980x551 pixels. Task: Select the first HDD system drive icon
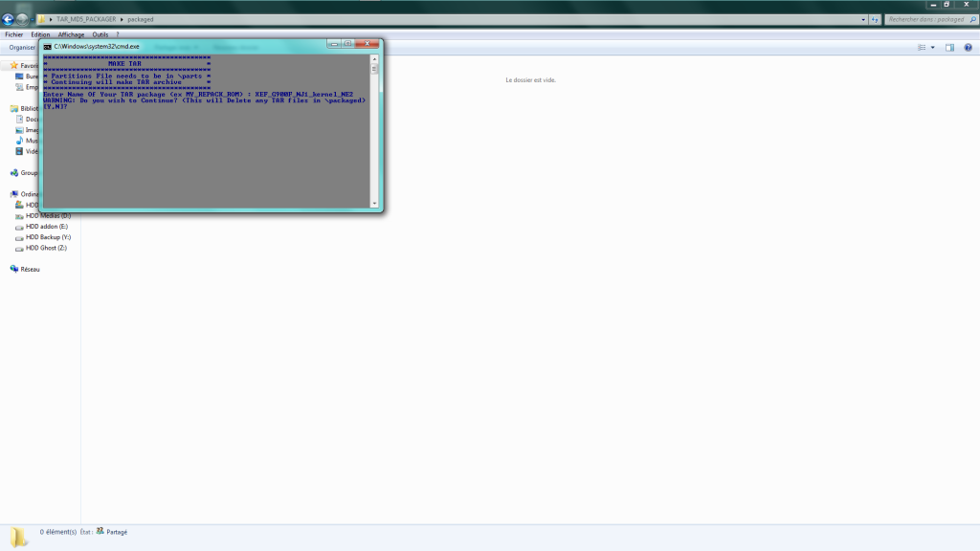19,205
